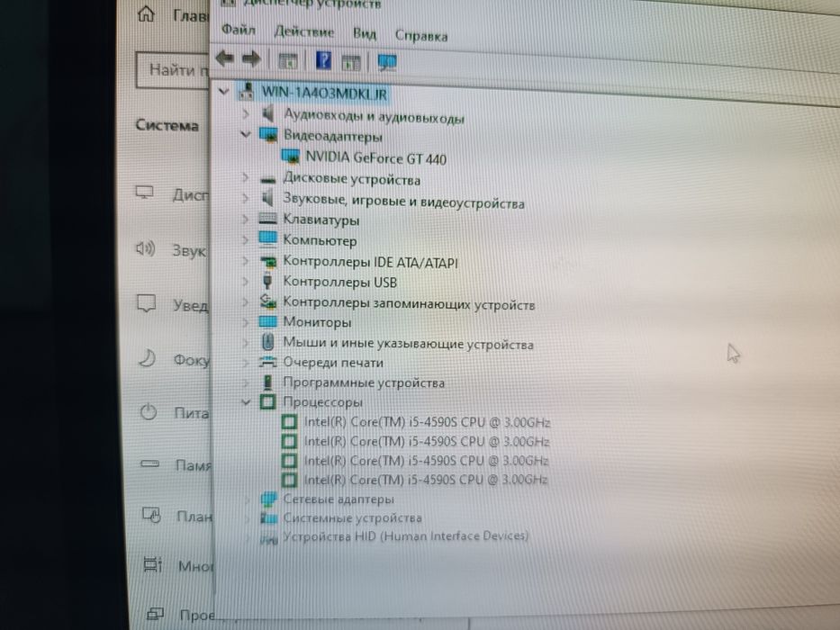Click the printer icon of Очереди печати
This screenshot has height=630, width=840.
pos(268,362)
